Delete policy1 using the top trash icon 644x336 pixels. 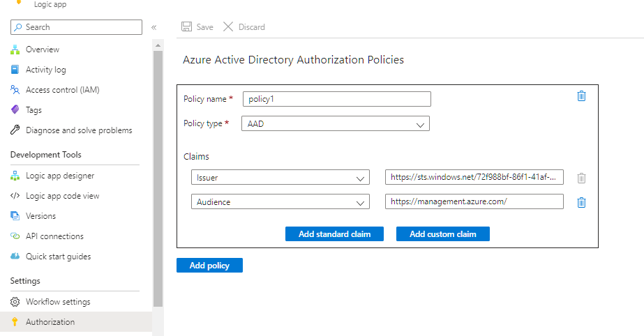click(581, 96)
